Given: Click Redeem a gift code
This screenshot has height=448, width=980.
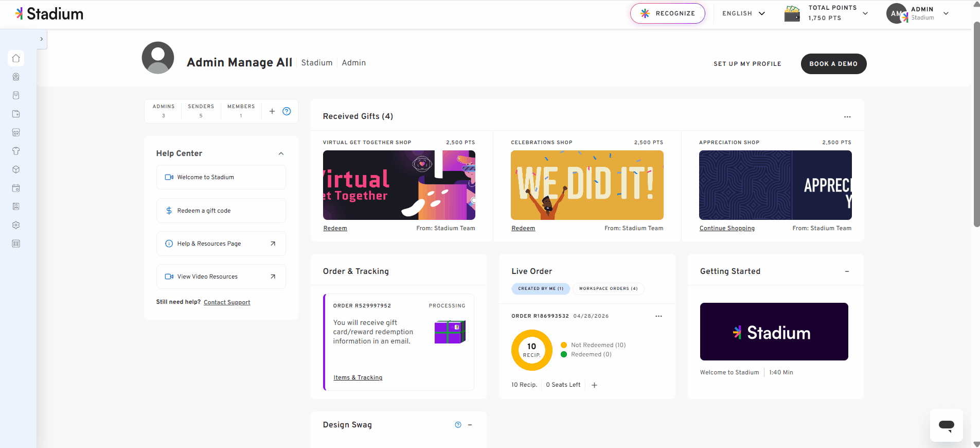Looking at the screenshot, I should [221, 211].
